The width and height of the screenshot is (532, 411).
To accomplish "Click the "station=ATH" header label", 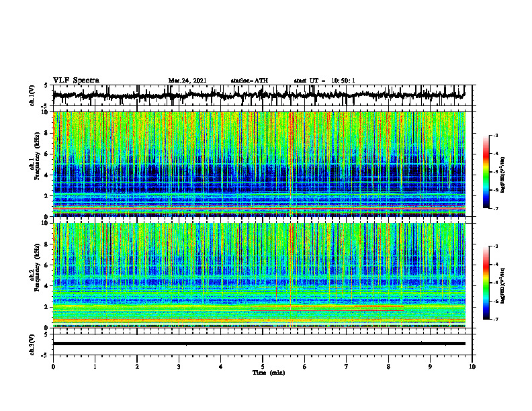I will point(249,81).
